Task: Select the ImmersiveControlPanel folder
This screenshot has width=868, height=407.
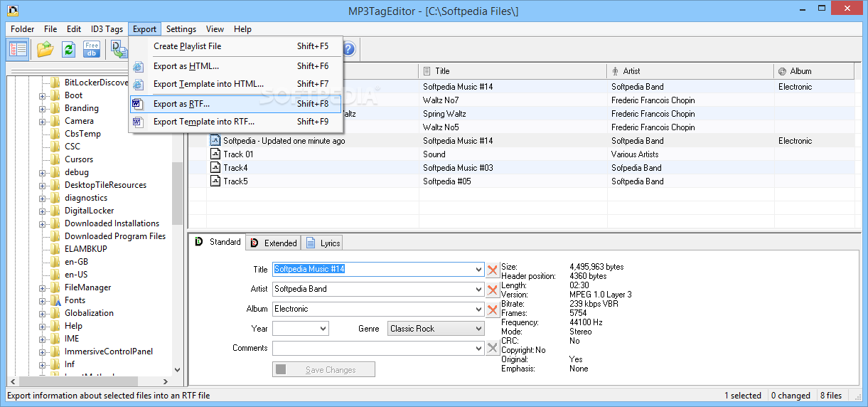Action: (108, 351)
